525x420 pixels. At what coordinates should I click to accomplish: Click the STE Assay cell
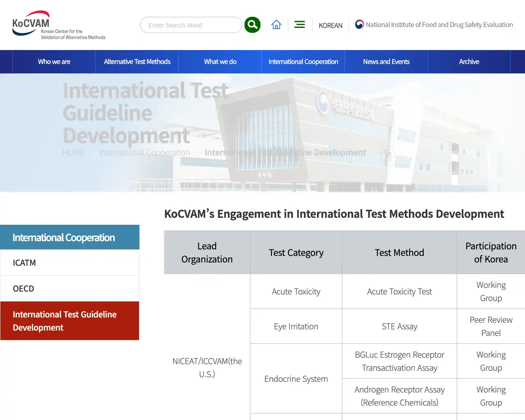tap(399, 326)
